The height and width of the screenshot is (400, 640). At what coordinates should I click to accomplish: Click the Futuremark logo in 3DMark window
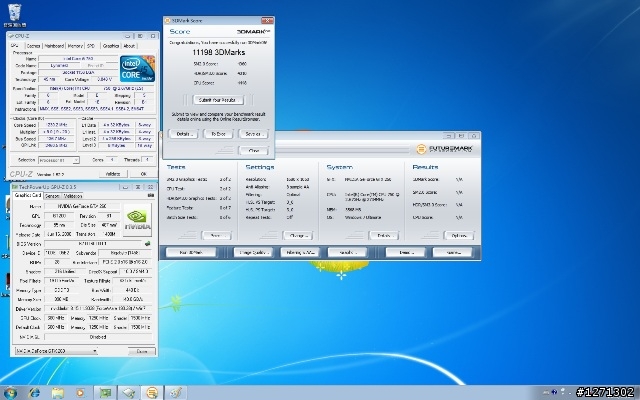pyautogui.click(x=444, y=149)
